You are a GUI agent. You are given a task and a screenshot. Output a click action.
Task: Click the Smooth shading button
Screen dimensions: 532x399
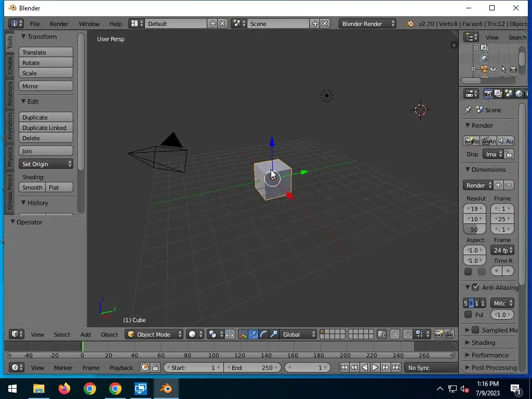pos(32,187)
